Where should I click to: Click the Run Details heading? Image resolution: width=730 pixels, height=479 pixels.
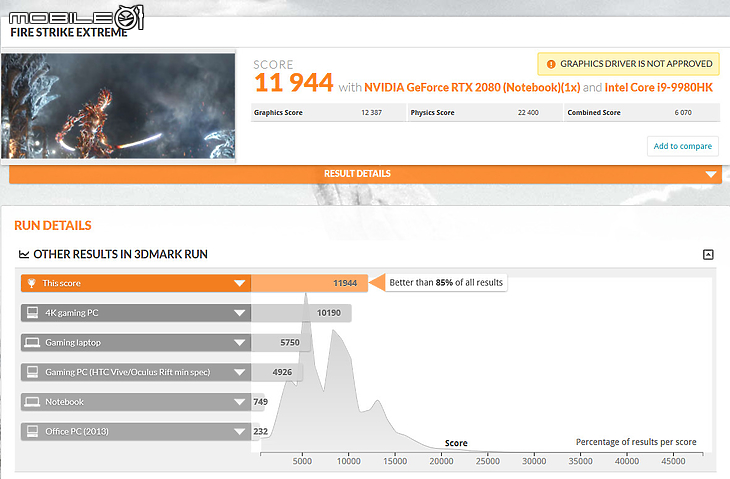click(53, 226)
